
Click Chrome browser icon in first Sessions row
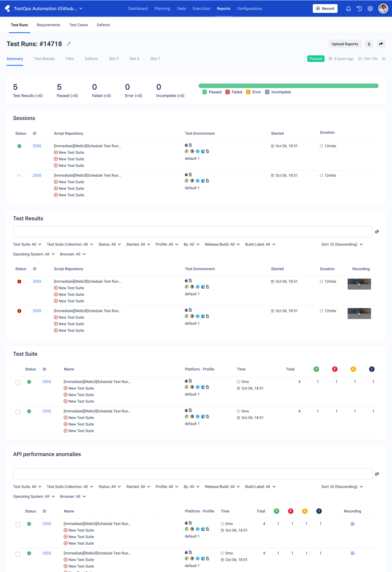pos(187,151)
